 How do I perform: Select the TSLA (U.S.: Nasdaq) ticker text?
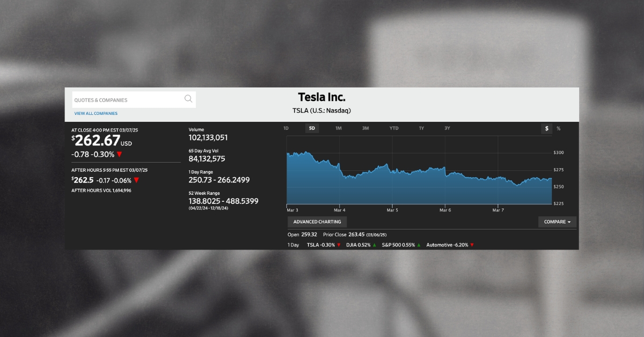[x=322, y=111]
